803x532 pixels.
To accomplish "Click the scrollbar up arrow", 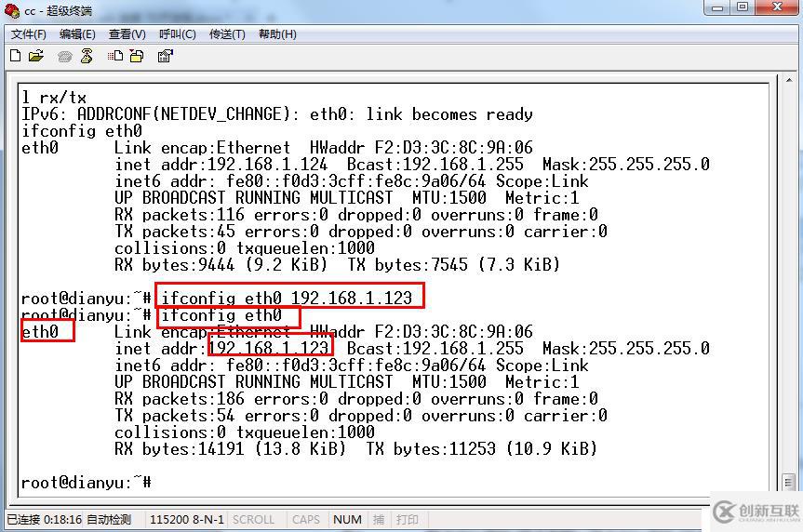I will tap(789, 80).
